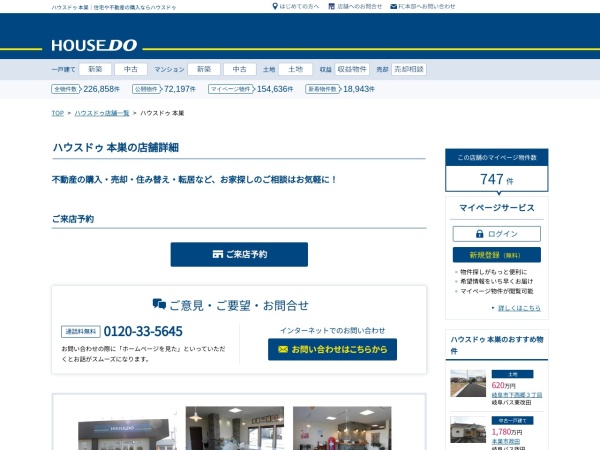
Task: Click 全物件数 226,858件 counter
Action: point(86,89)
